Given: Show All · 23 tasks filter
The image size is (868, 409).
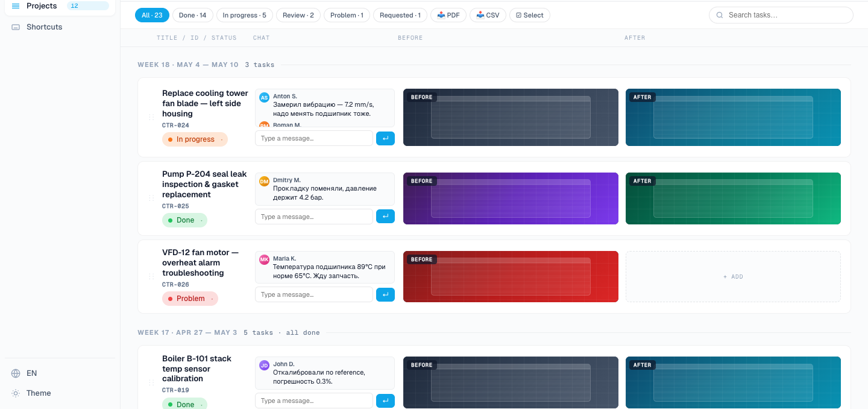Looking at the screenshot, I should pos(152,15).
